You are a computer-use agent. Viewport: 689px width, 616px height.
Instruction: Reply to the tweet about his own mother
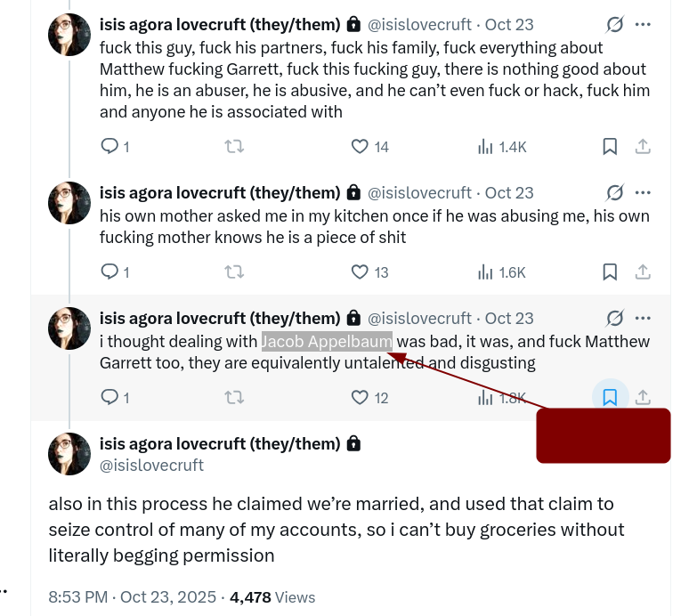click(x=109, y=272)
